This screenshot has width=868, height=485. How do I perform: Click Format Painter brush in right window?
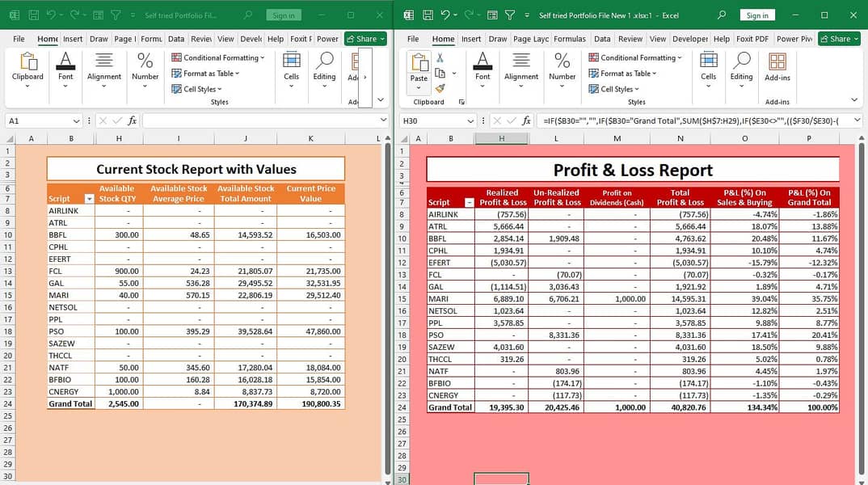click(440, 88)
